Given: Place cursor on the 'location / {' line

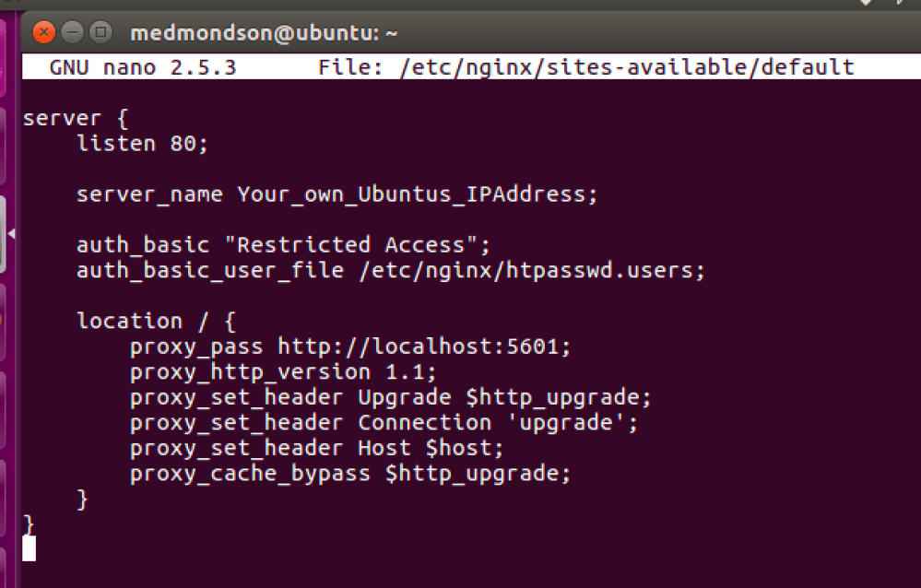Looking at the screenshot, I should click(x=157, y=322).
